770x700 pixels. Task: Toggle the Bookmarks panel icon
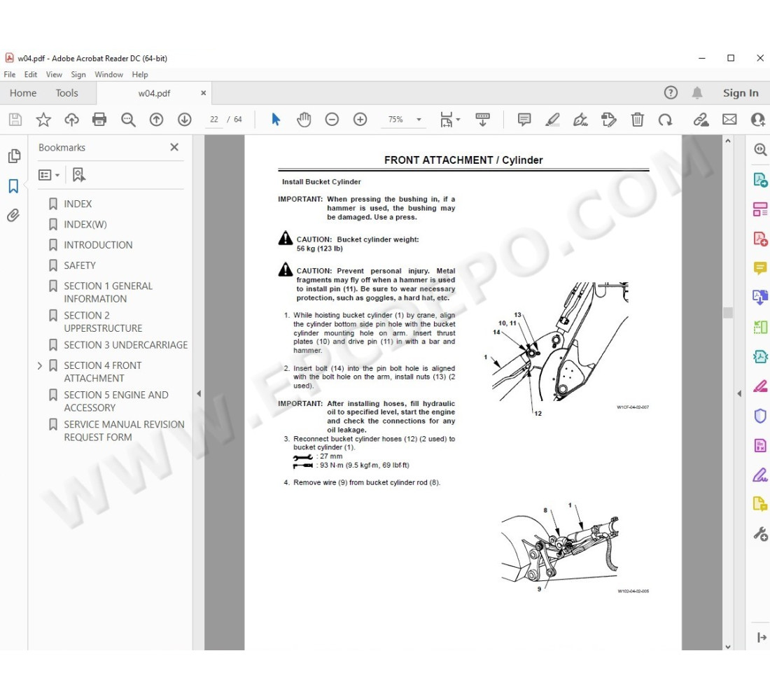[x=13, y=186]
